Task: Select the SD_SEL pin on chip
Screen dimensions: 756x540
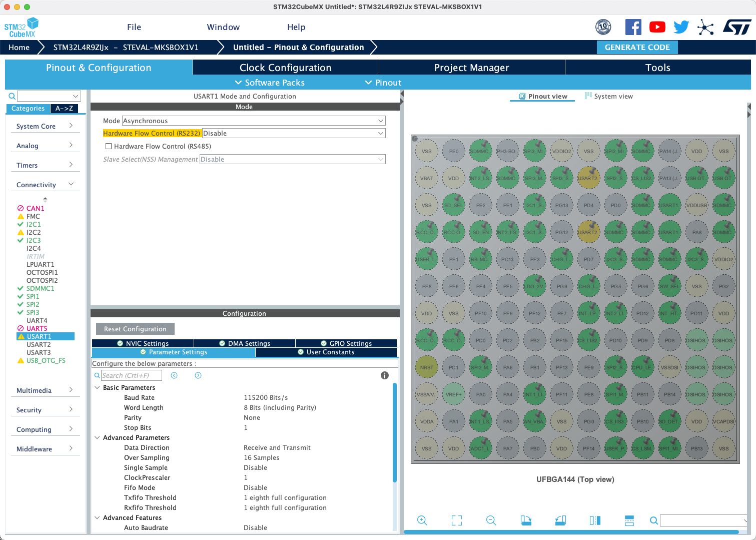Action: click(x=454, y=205)
